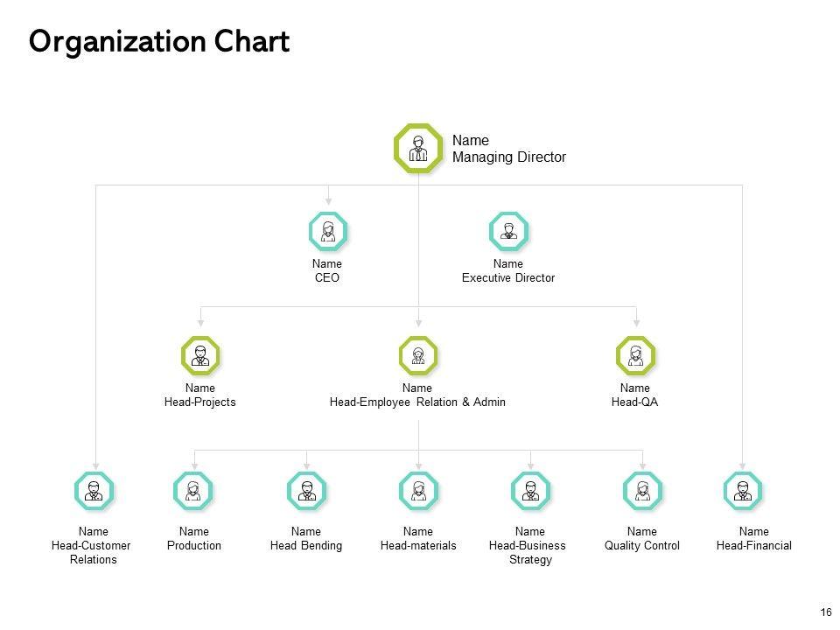Select the Quality Control person icon
Image resolution: width=840 pixels, height=630 pixels.
(642, 491)
